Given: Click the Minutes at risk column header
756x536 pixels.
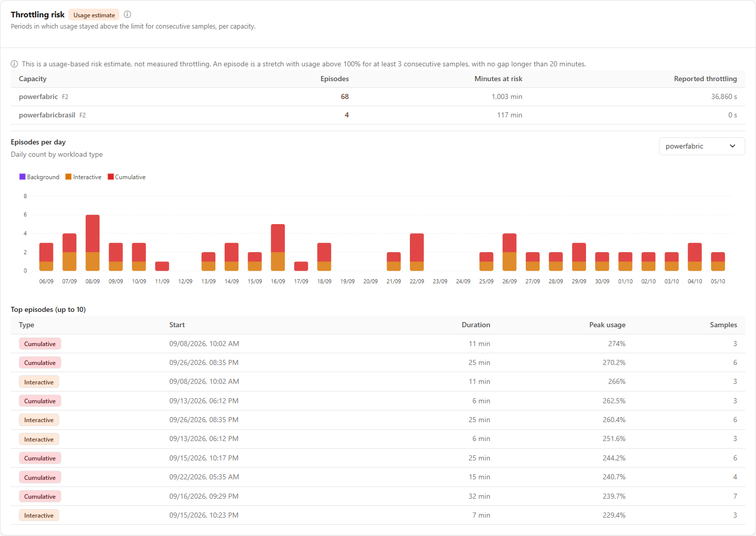Looking at the screenshot, I should coord(498,79).
